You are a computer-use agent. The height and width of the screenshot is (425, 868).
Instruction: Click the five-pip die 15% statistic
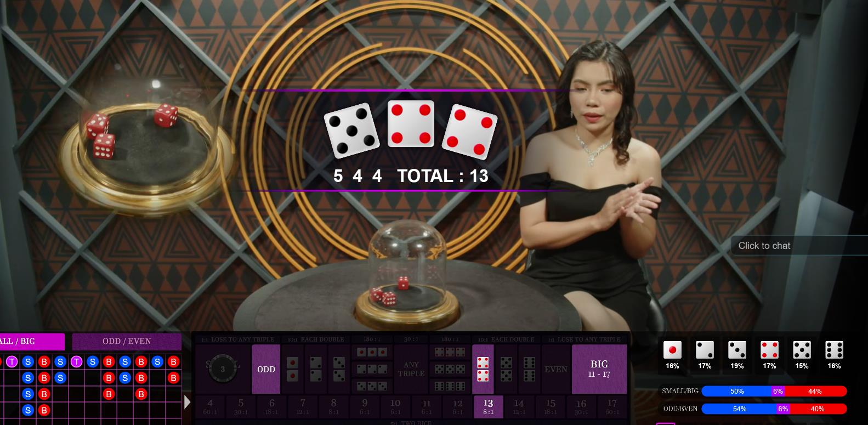pos(802,355)
